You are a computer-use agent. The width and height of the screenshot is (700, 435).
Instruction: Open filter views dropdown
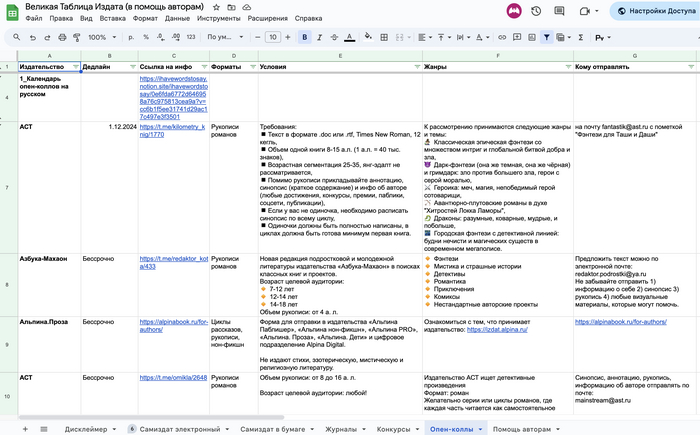pyautogui.click(x=563, y=38)
